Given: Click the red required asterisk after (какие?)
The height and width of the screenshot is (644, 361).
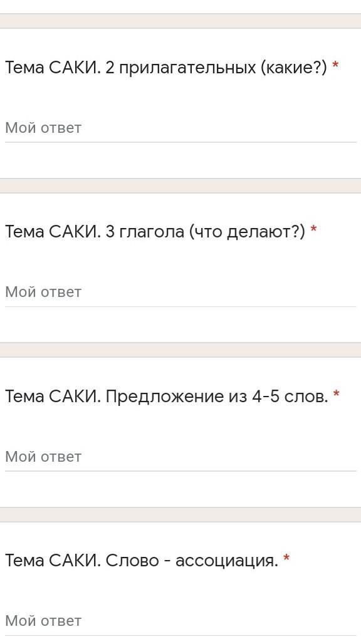Looking at the screenshot, I should click(x=335, y=66).
